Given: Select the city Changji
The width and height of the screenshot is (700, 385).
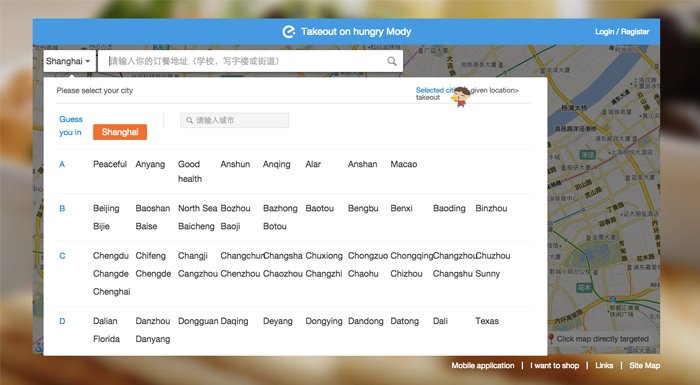Looking at the screenshot, I should click(x=192, y=255).
